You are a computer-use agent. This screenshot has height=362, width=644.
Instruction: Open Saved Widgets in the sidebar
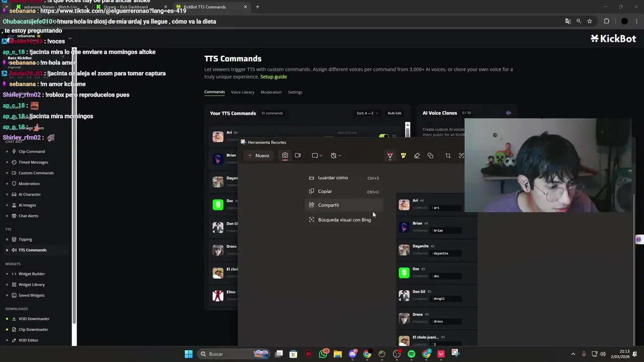click(31, 295)
